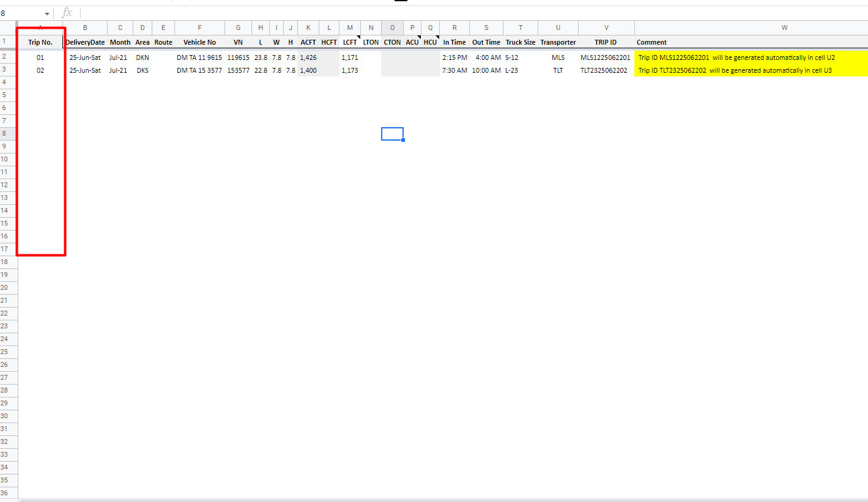Select the LCFT cell '1,171'
This screenshot has width=868, height=502.
click(350, 57)
